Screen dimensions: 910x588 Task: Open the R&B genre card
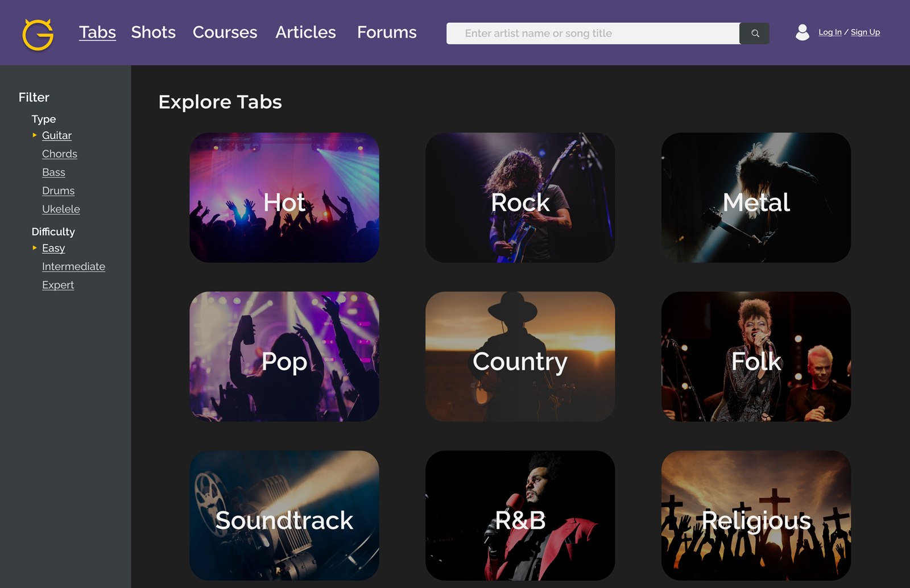(520, 516)
